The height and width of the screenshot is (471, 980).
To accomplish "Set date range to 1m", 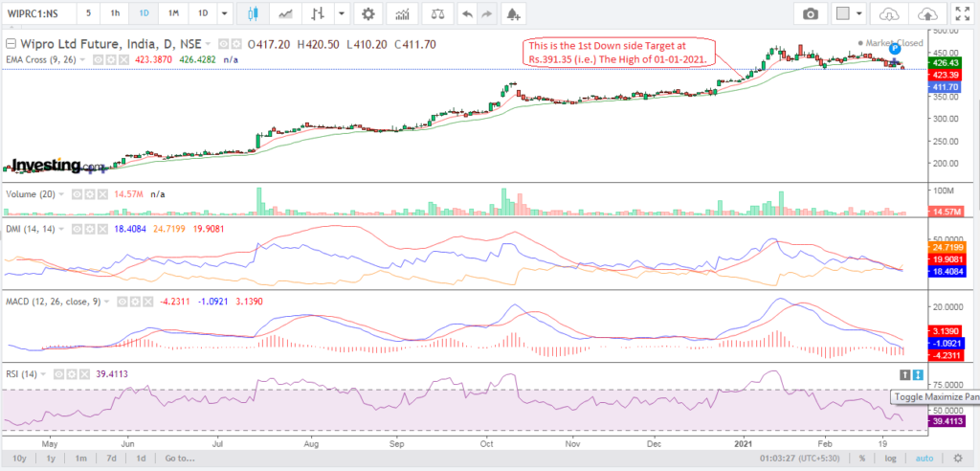I will click(x=80, y=458).
